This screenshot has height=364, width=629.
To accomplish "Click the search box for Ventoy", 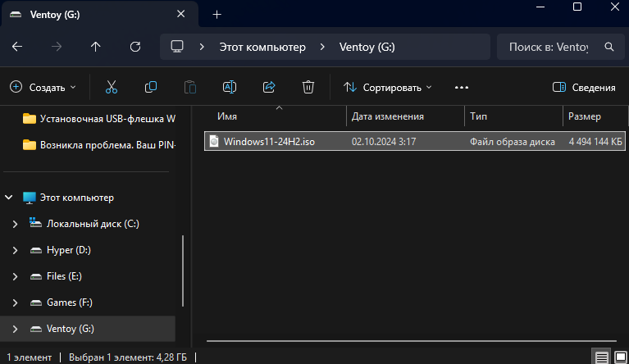I will (549, 48).
